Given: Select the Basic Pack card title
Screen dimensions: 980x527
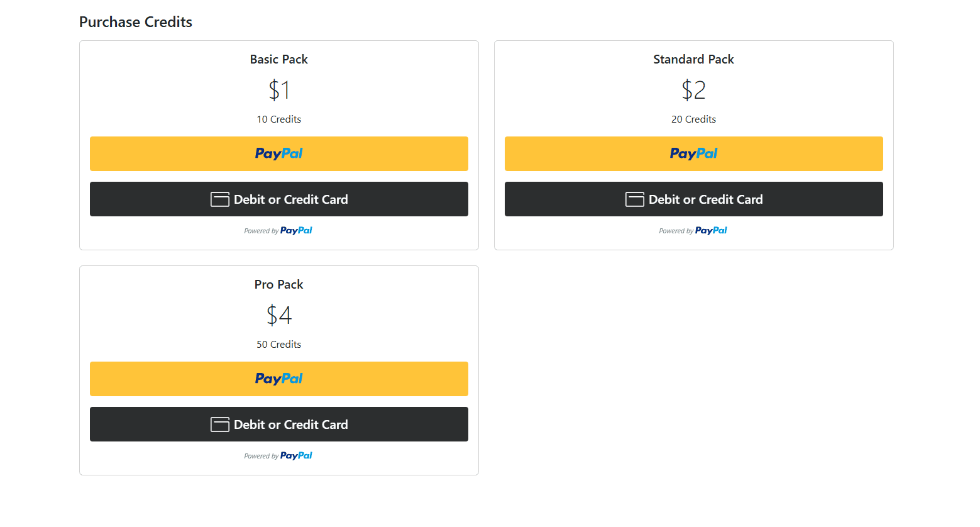Looking at the screenshot, I should [278, 58].
